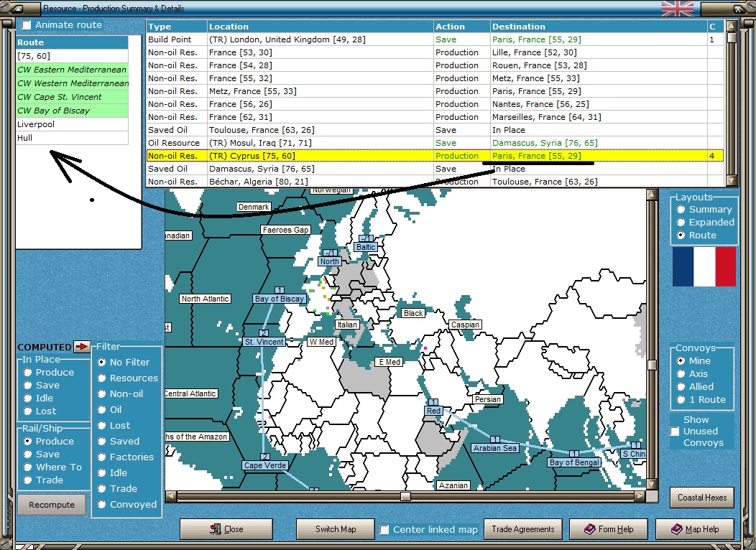Choose the Oil filter option
This screenshot has width=756, height=550.
tap(102, 410)
